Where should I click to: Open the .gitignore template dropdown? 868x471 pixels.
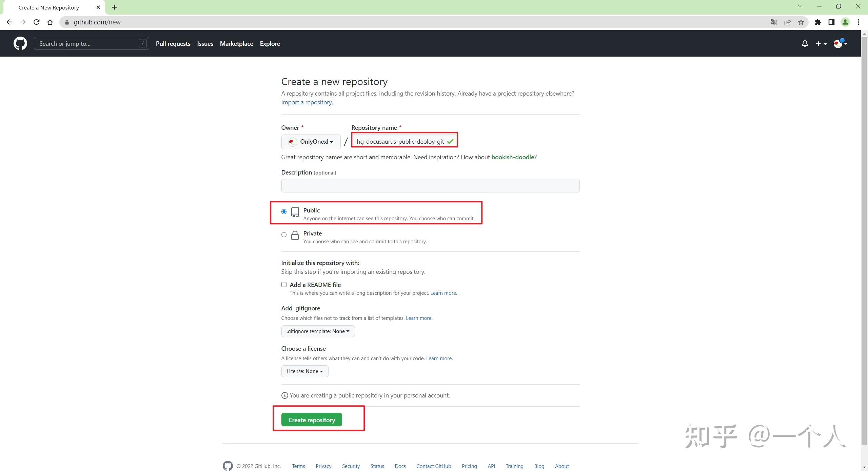318,331
